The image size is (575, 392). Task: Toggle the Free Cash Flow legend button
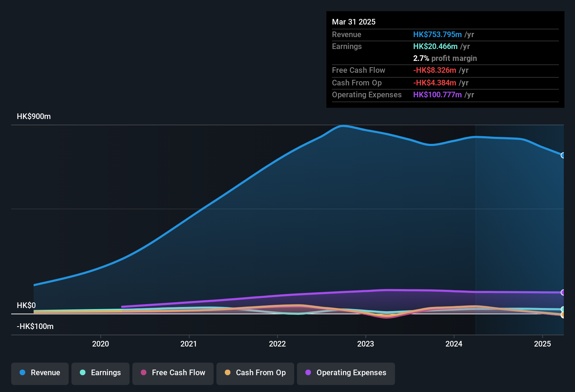tap(173, 373)
